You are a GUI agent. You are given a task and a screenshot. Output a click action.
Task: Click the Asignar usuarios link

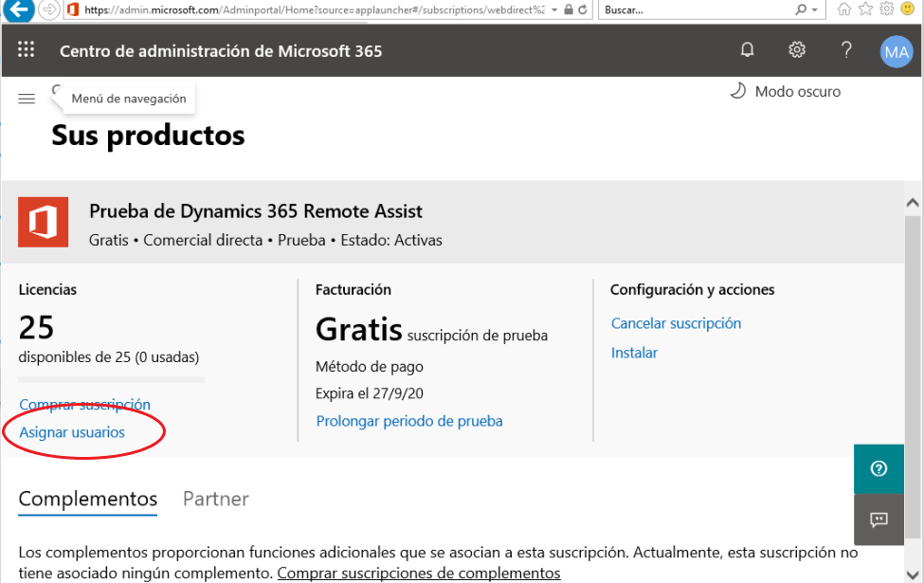click(72, 432)
